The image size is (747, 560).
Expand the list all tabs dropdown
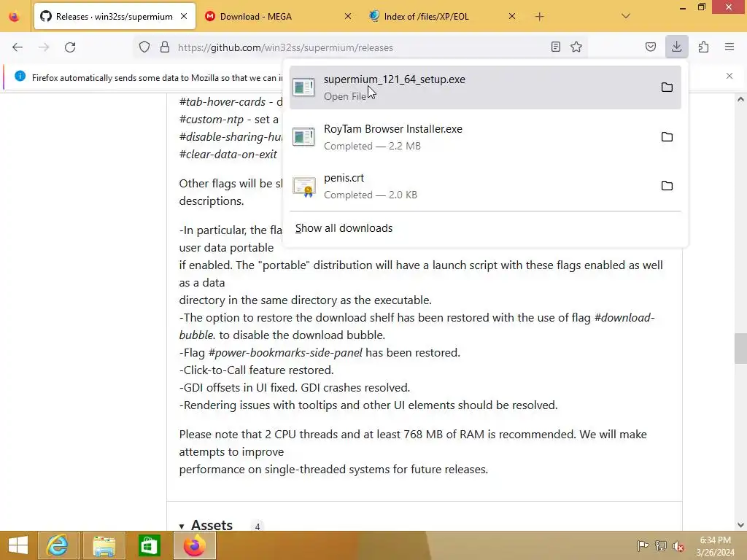(626, 16)
